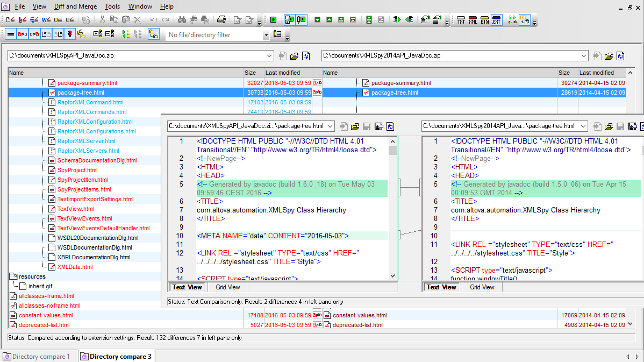Toggle showing files only in left pane
This screenshot has width=644, height=362.
[x=46, y=34]
